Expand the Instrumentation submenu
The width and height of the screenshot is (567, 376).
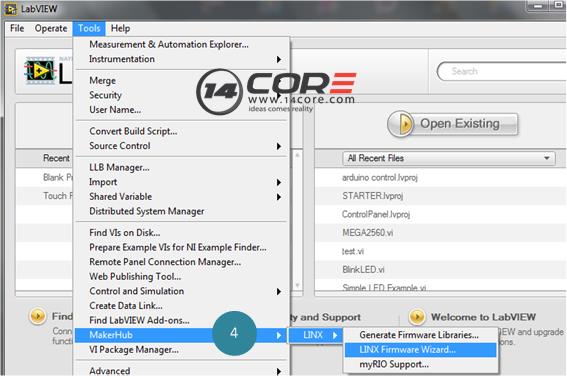click(x=181, y=59)
